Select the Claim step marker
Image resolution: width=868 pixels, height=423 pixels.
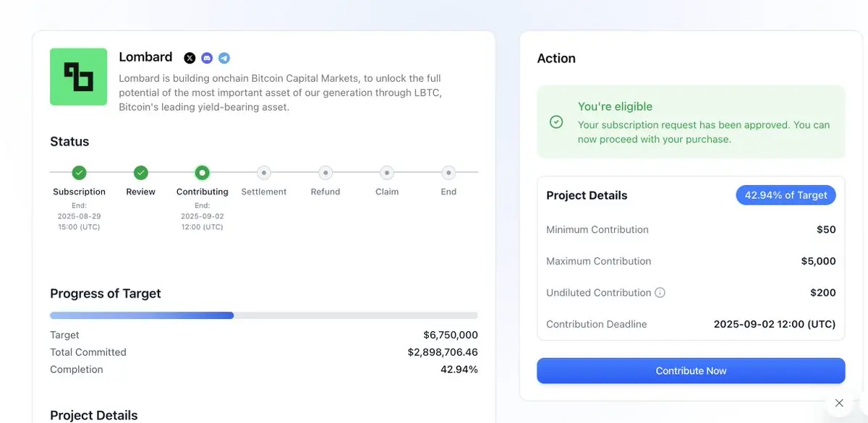click(387, 173)
